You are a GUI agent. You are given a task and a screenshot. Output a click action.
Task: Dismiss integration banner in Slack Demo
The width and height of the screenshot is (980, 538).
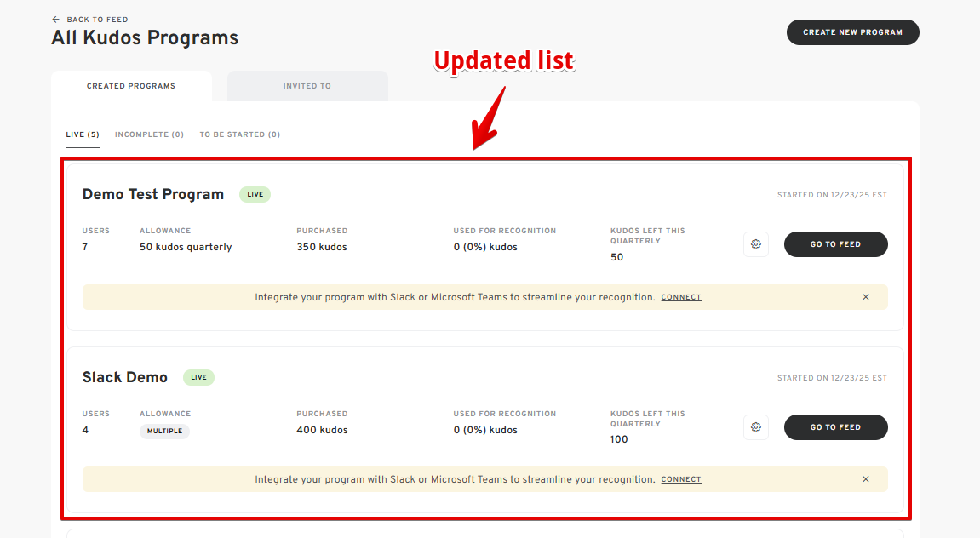point(865,479)
